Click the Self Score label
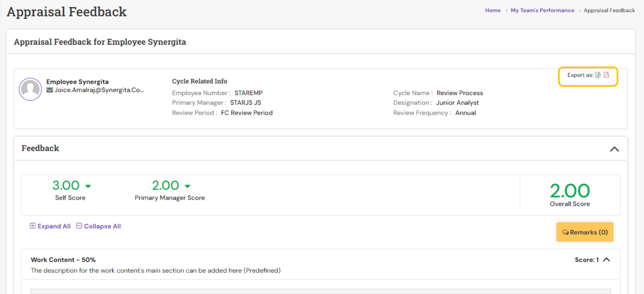This screenshot has height=294, width=644. [x=70, y=198]
